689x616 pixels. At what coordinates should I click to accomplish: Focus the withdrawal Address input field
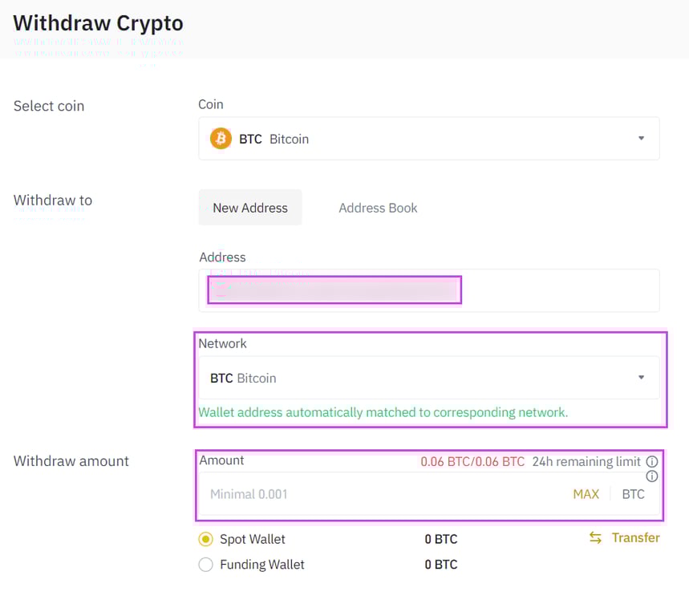429,290
